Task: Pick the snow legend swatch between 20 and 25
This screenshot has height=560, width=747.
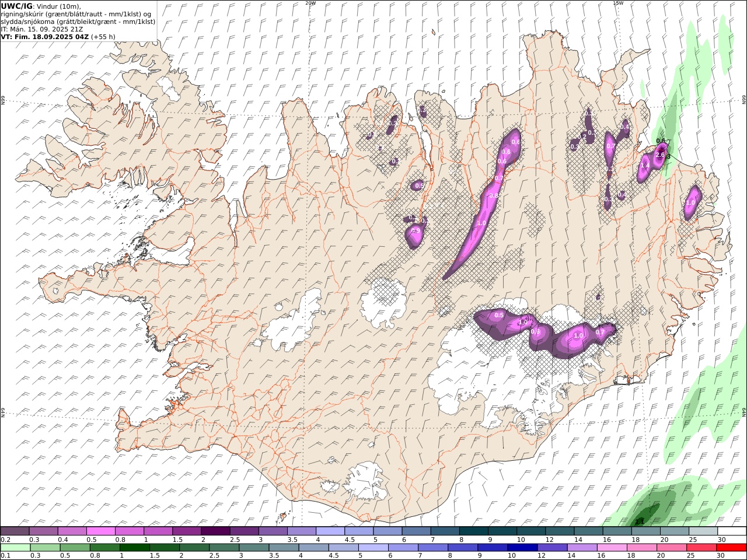Action: (x=674, y=531)
